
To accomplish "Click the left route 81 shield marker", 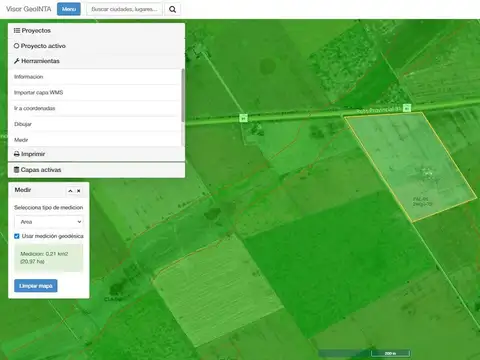I will tap(244, 118).
